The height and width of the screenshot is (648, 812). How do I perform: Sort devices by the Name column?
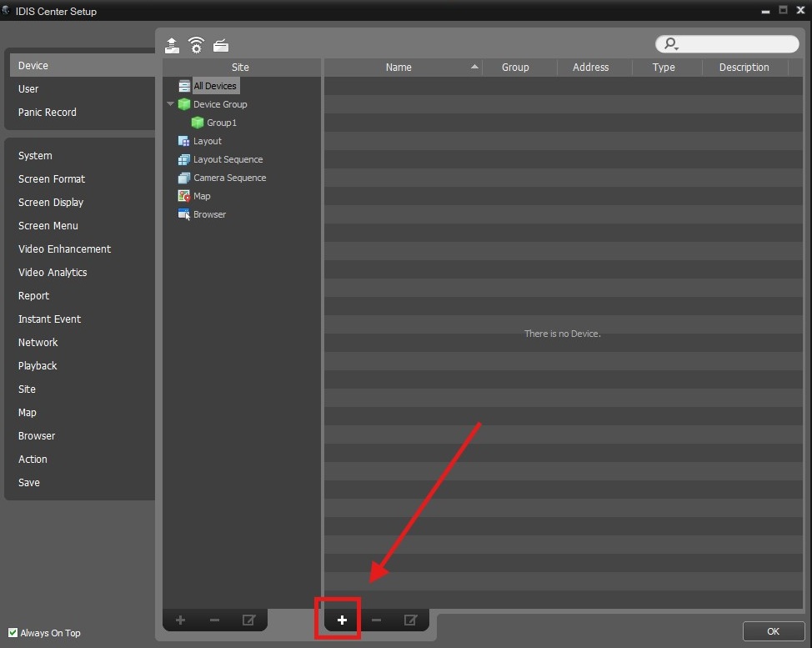pyautogui.click(x=398, y=68)
